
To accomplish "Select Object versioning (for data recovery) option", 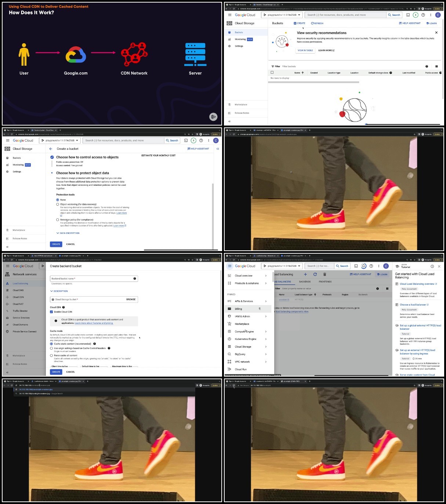I will [x=58, y=204].
